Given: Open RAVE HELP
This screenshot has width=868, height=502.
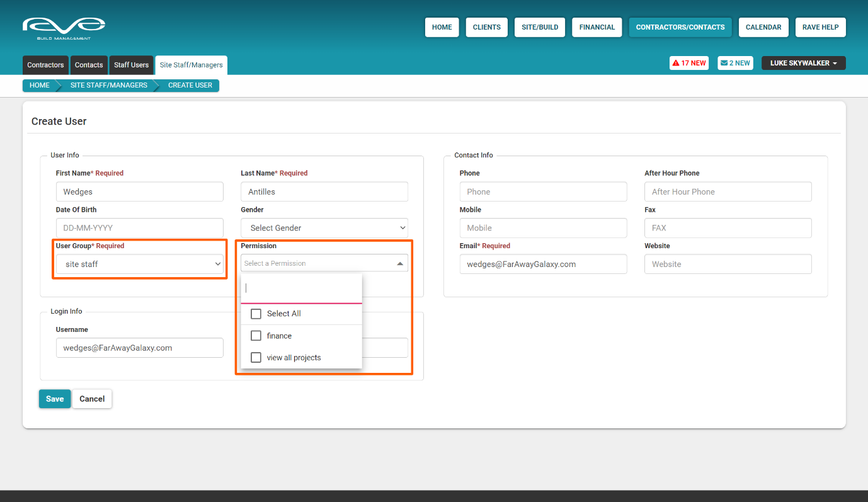Looking at the screenshot, I should coord(820,27).
